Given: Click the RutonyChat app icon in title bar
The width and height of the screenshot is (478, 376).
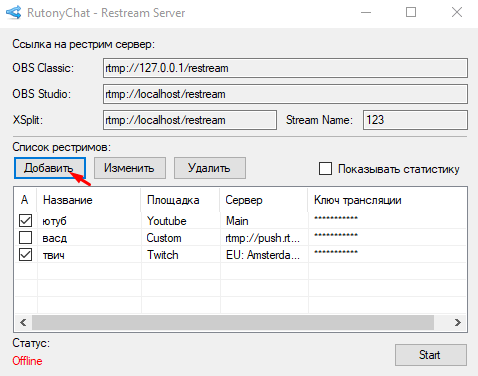Looking at the screenshot, I should [14, 13].
